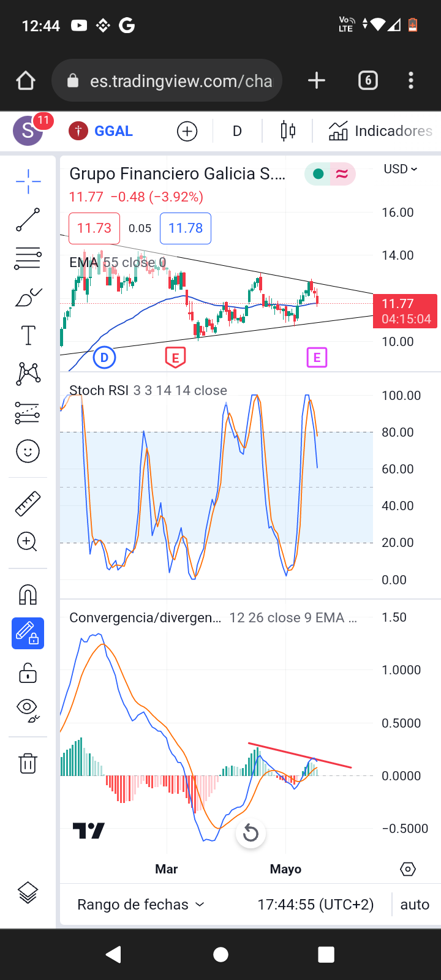Open the Rango de fechas dropdown
The height and width of the screenshot is (980, 441).
pyautogui.click(x=140, y=905)
